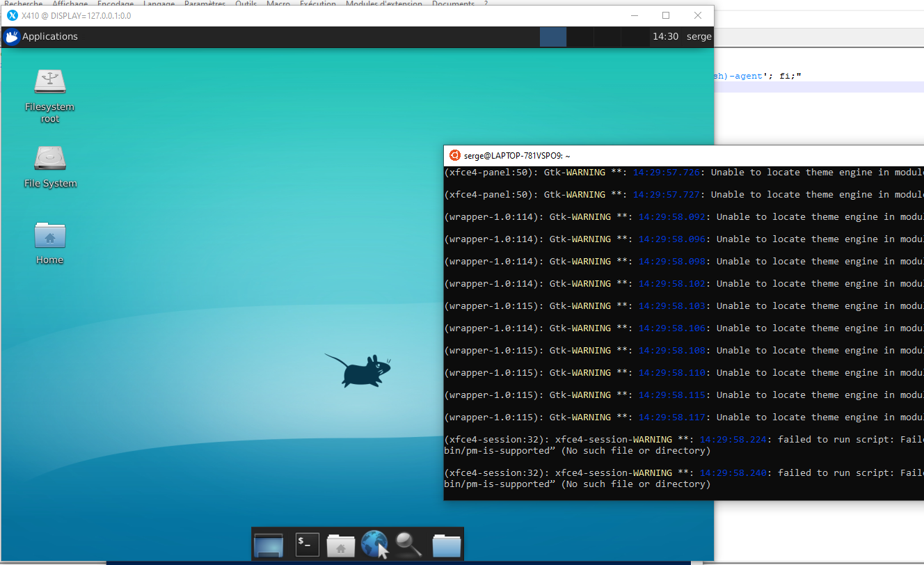Maximize the X410 window
Viewport: 924px width, 565px height.
click(666, 15)
